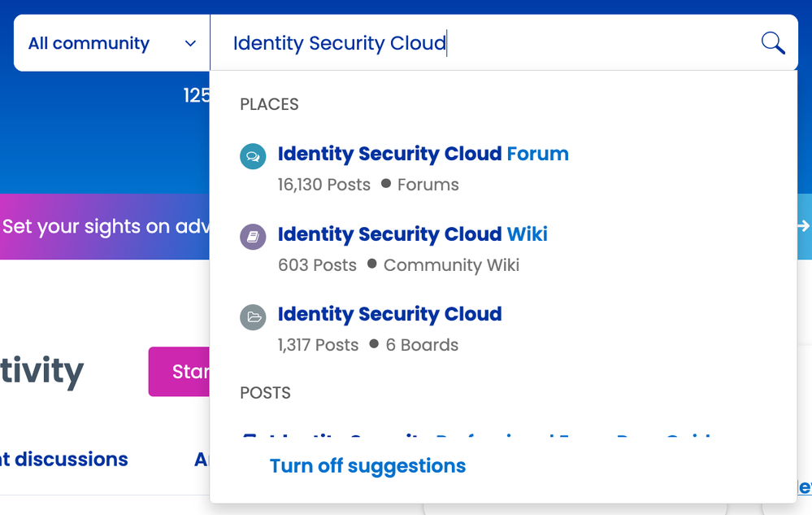Click the 6 Boards label
This screenshot has height=515, width=812.
(x=422, y=345)
